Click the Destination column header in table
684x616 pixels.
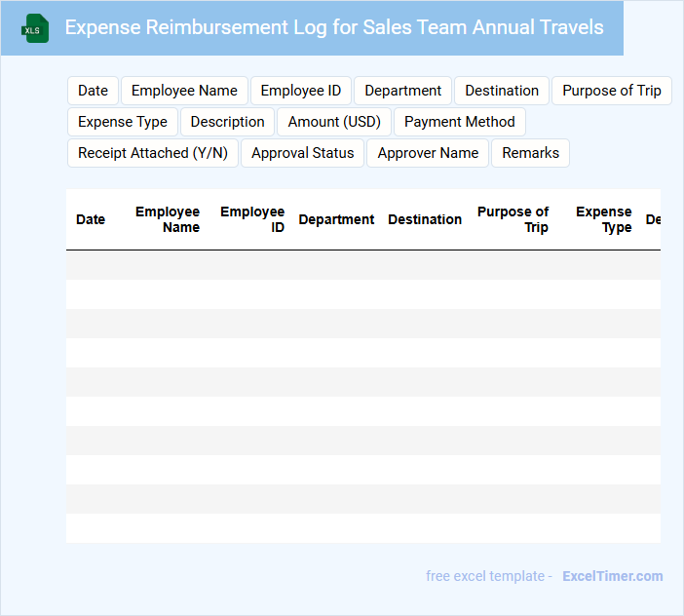pos(425,219)
